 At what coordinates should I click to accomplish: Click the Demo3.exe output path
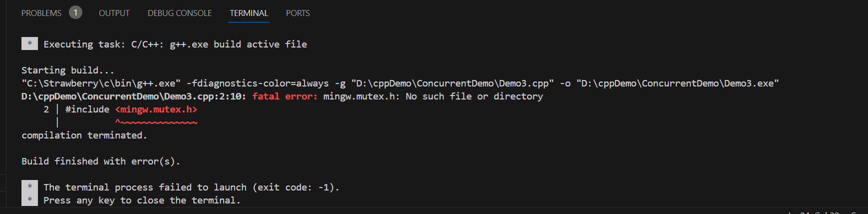[677, 83]
